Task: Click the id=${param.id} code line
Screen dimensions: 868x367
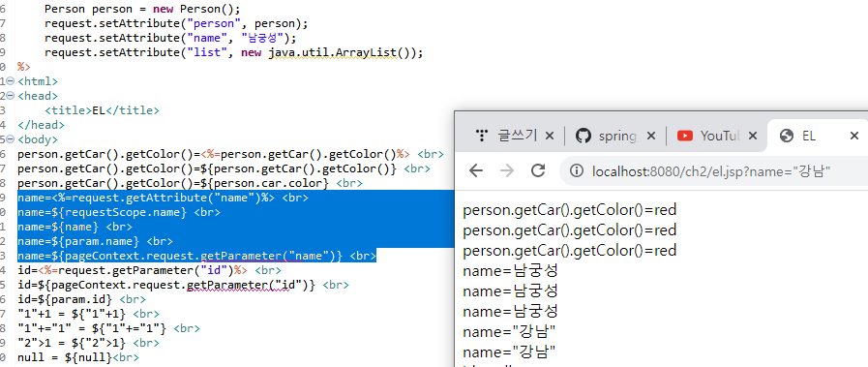Action: click(x=82, y=299)
